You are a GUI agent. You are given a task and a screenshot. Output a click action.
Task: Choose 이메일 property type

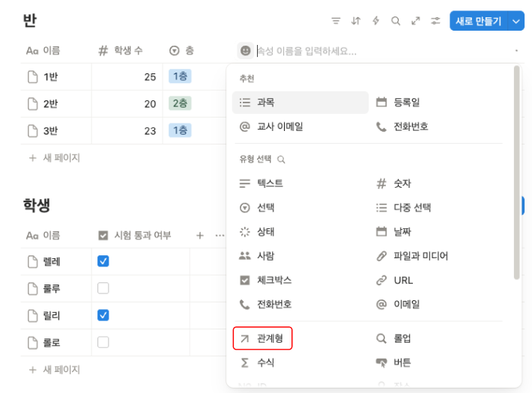point(437,304)
